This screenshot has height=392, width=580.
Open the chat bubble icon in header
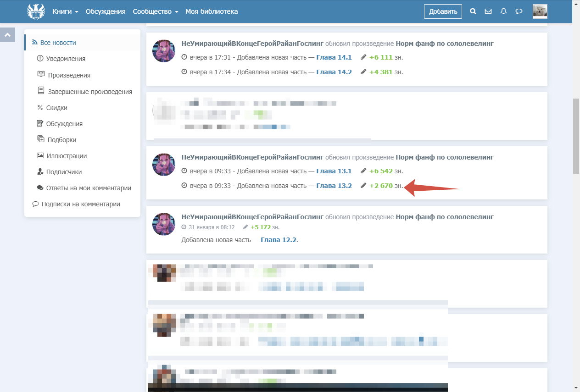(x=519, y=11)
